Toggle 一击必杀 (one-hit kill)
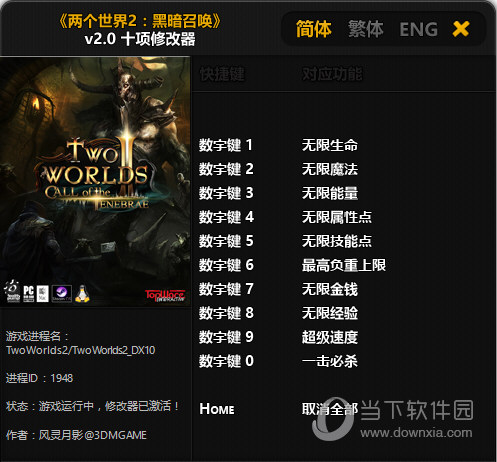Image resolution: width=497 pixels, height=462 pixels. [x=330, y=361]
